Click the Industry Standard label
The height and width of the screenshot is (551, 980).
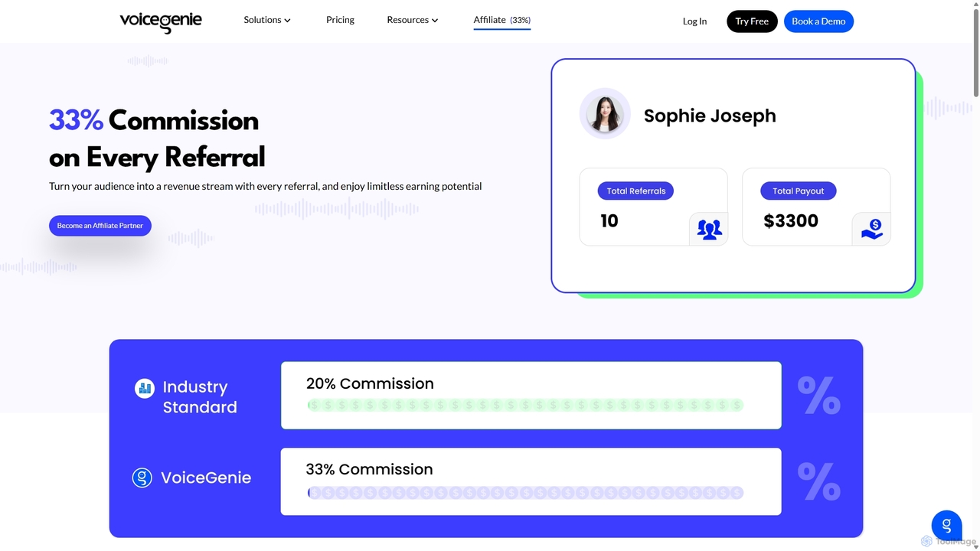(x=200, y=397)
